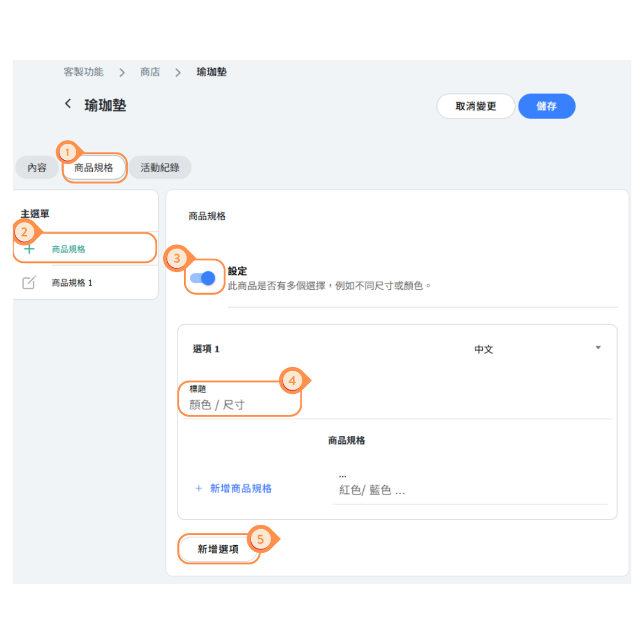Click the chevron between 商店 and 瑜珈墊

coord(178,72)
